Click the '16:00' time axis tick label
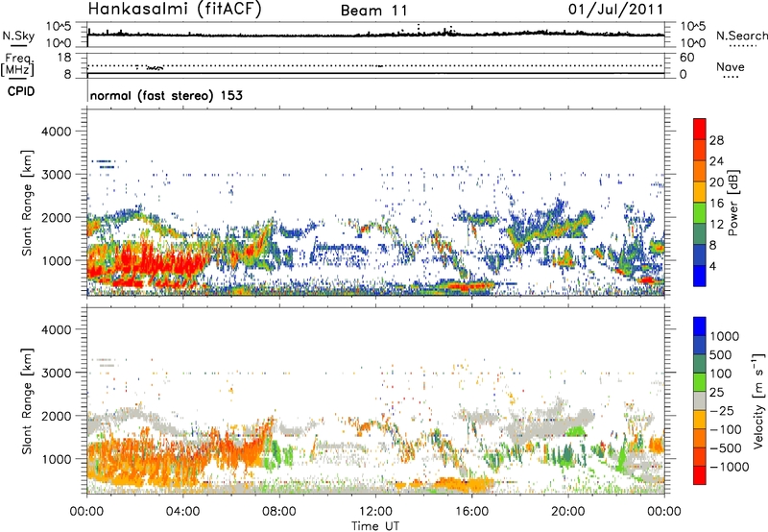 [471, 512]
